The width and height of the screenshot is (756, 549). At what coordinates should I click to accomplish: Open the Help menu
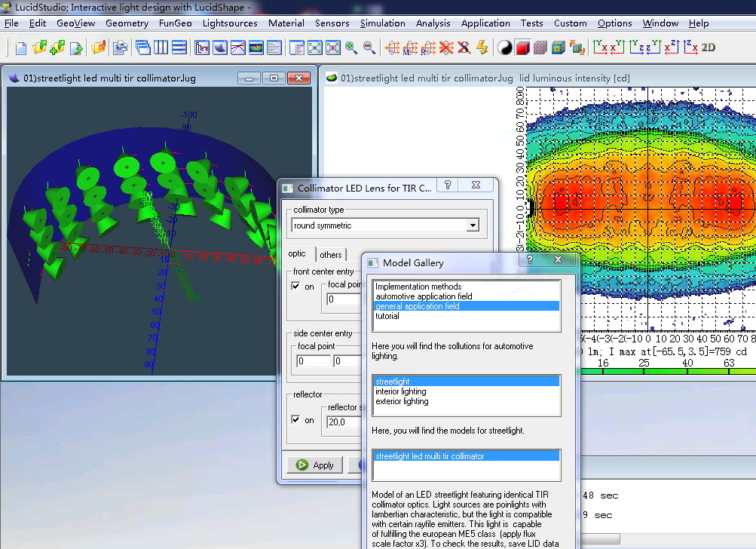699,23
